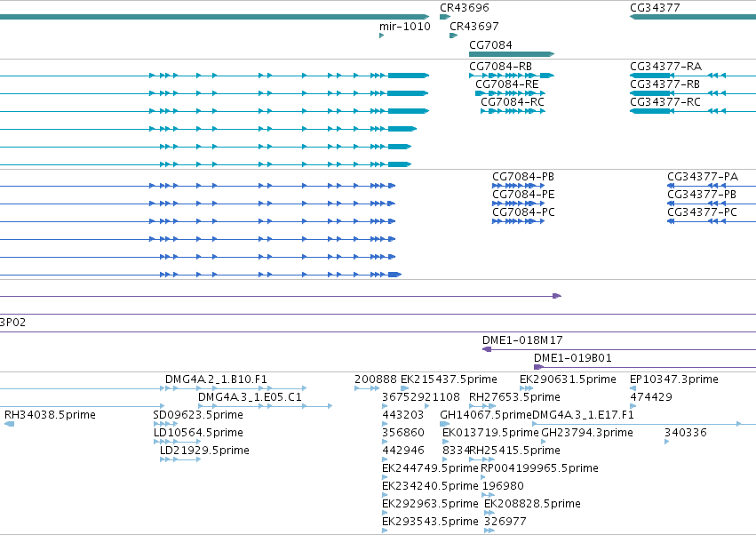Select the CG34377-PA protein label
This screenshot has height=535, width=756.
pos(703,177)
